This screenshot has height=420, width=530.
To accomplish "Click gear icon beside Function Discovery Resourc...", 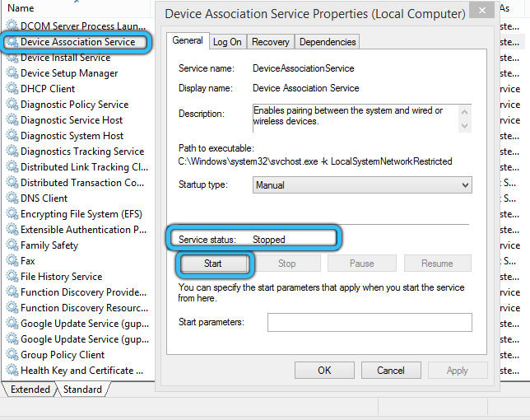I will pos(12,307).
